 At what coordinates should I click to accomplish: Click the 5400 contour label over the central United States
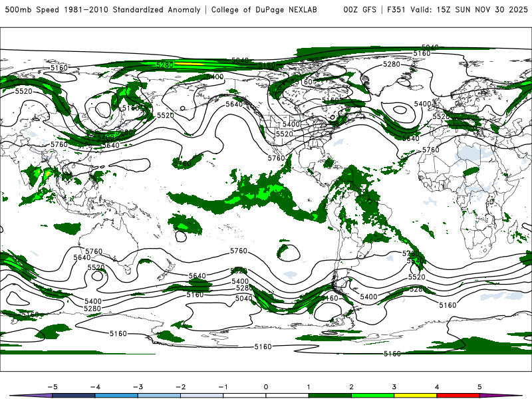pyautogui.click(x=291, y=124)
